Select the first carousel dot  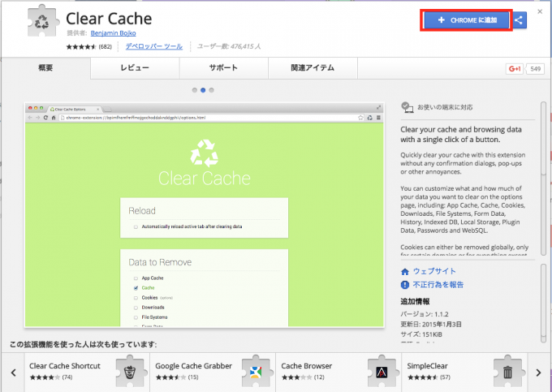[194, 90]
